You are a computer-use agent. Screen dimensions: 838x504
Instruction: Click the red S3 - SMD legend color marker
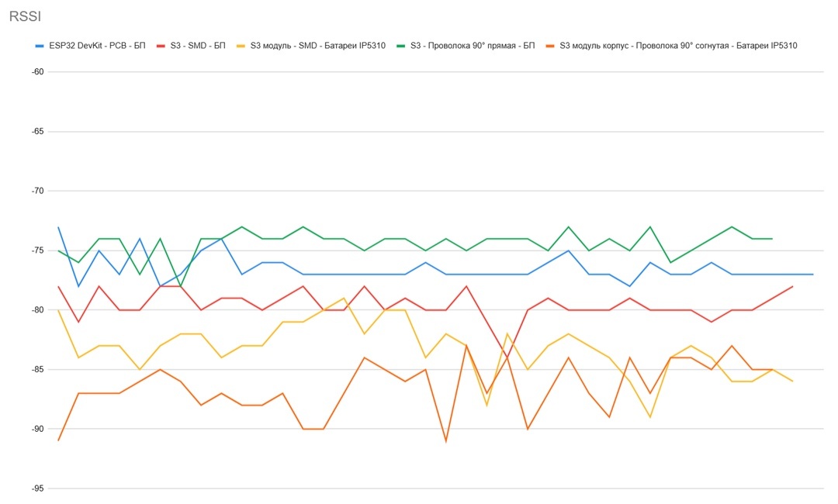[161, 46]
